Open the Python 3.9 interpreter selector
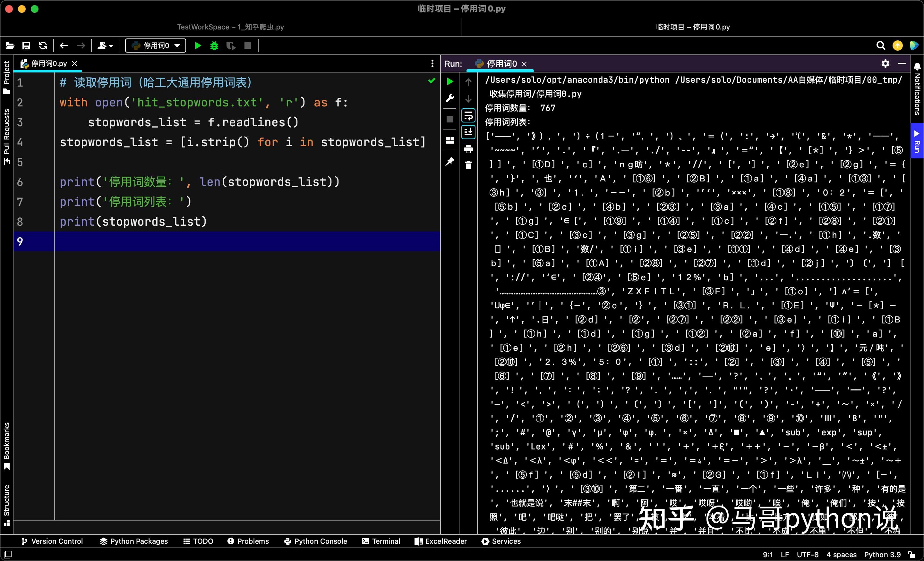Image resolution: width=924 pixels, height=561 pixels. (882, 555)
